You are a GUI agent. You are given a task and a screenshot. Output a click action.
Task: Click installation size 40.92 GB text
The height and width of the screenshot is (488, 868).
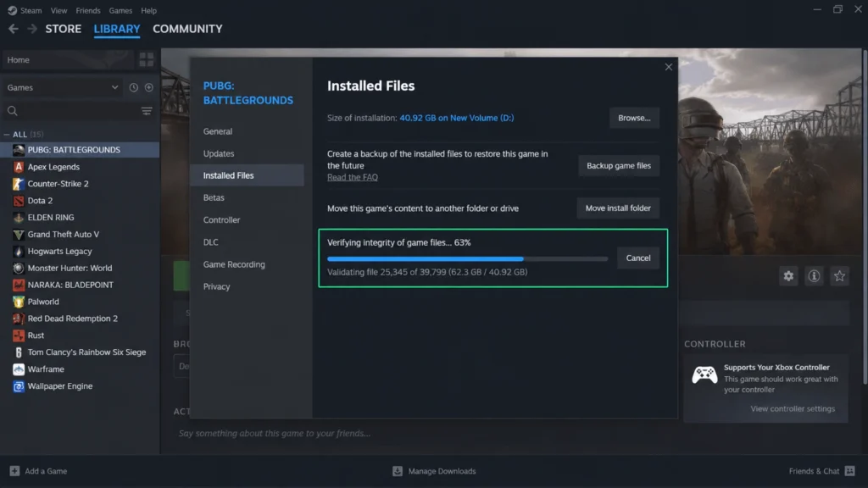[456, 118]
